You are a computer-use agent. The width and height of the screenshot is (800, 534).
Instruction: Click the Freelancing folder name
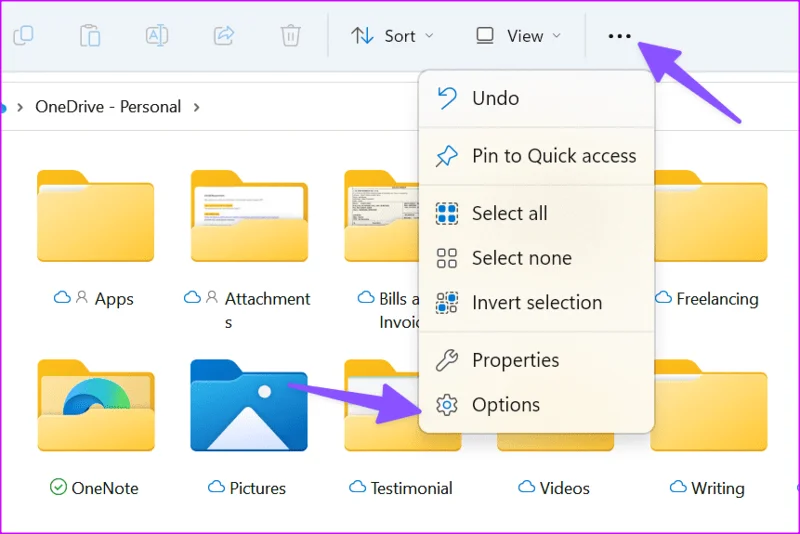(717, 299)
